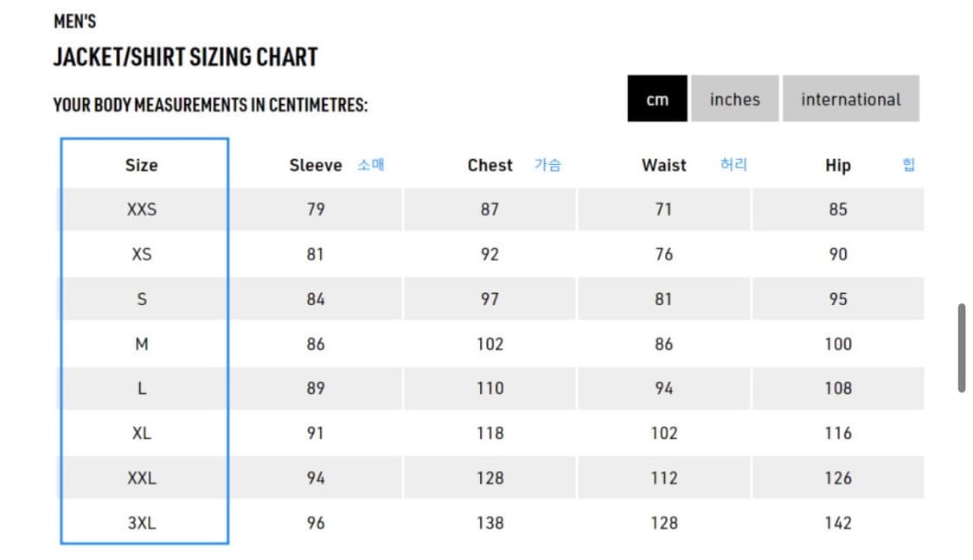Switch to the inches unit tab
Image resolution: width=973 pixels, height=560 pixels.
pos(734,99)
